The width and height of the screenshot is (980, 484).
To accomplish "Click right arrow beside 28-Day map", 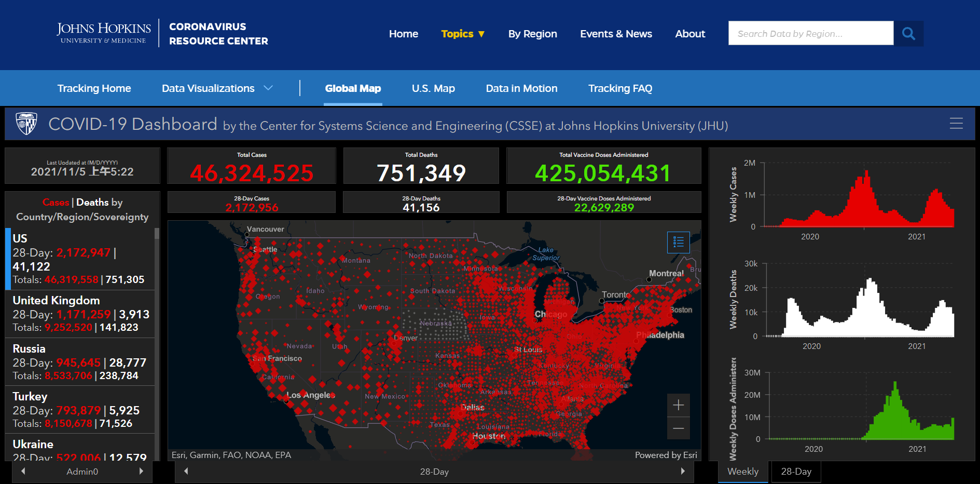I will (683, 471).
